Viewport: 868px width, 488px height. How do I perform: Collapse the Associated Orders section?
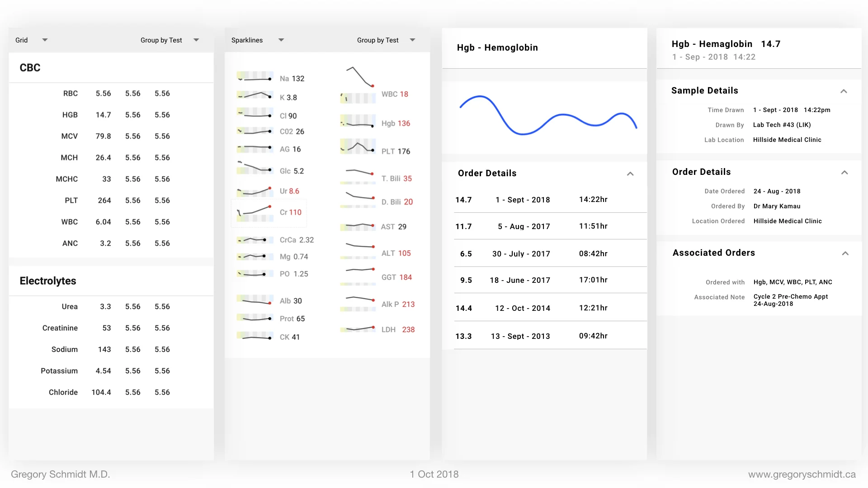pyautogui.click(x=845, y=253)
